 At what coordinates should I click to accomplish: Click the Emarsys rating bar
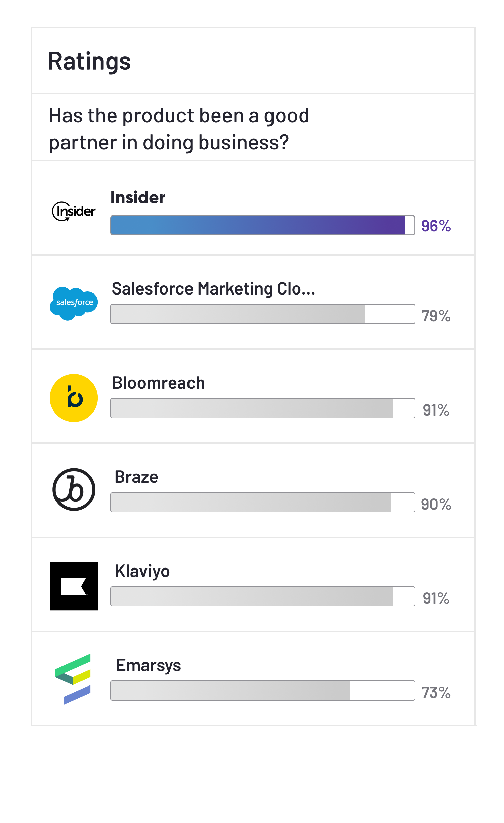pos(262,691)
